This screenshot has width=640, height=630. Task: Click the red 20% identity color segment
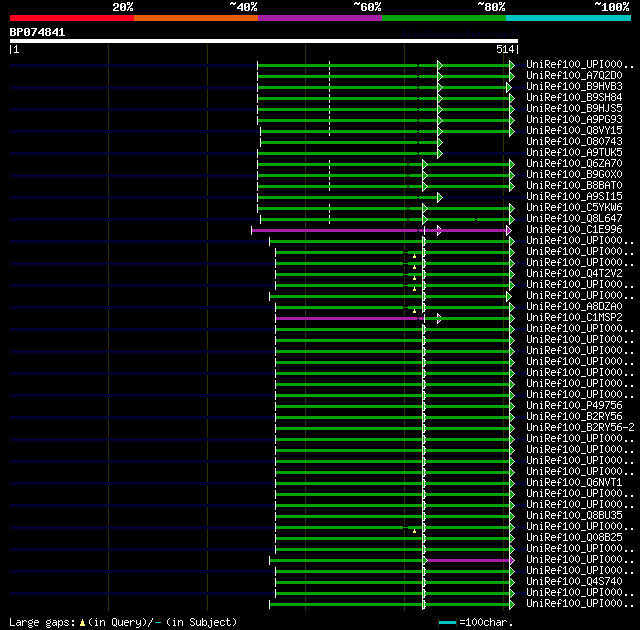pos(72,18)
